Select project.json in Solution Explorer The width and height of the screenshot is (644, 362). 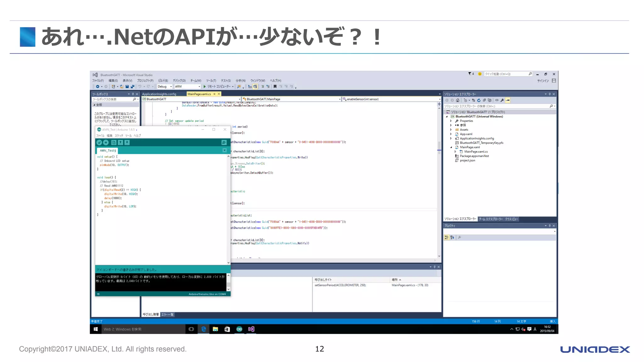click(467, 161)
